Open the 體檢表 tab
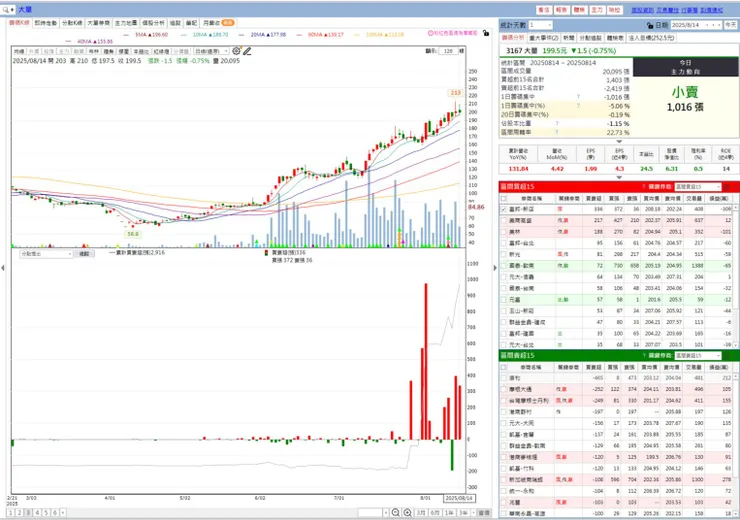The width and height of the screenshot is (740, 520). coord(615,38)
